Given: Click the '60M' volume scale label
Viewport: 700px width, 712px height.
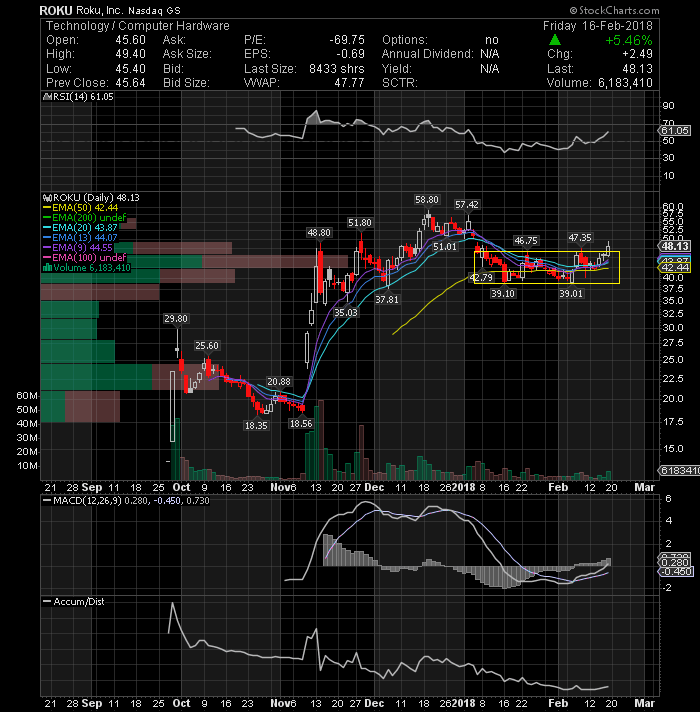Looking at the screenshot, I should (27, 396).
